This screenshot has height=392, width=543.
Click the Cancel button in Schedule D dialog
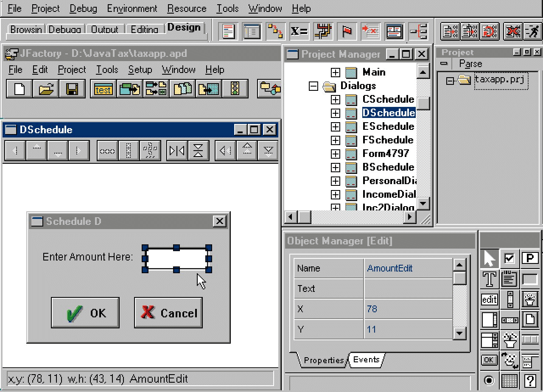pos(168,313)
